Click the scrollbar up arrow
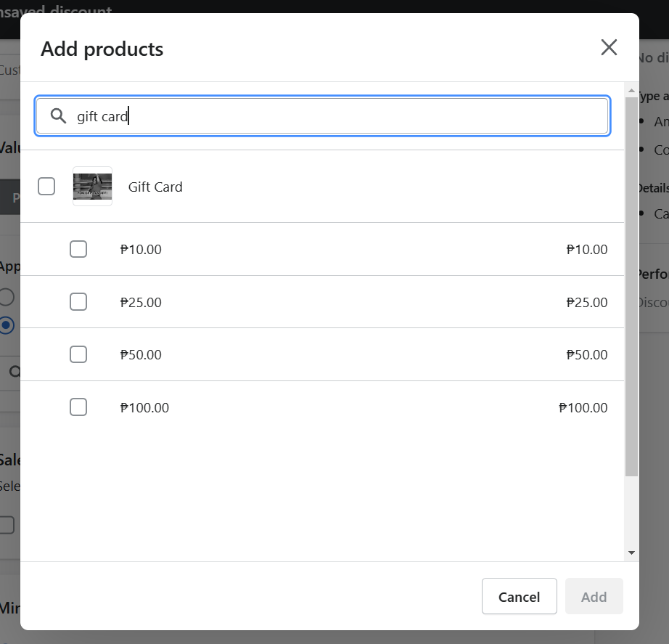This screenshot has width=669, height=644. tap(631, 91)
